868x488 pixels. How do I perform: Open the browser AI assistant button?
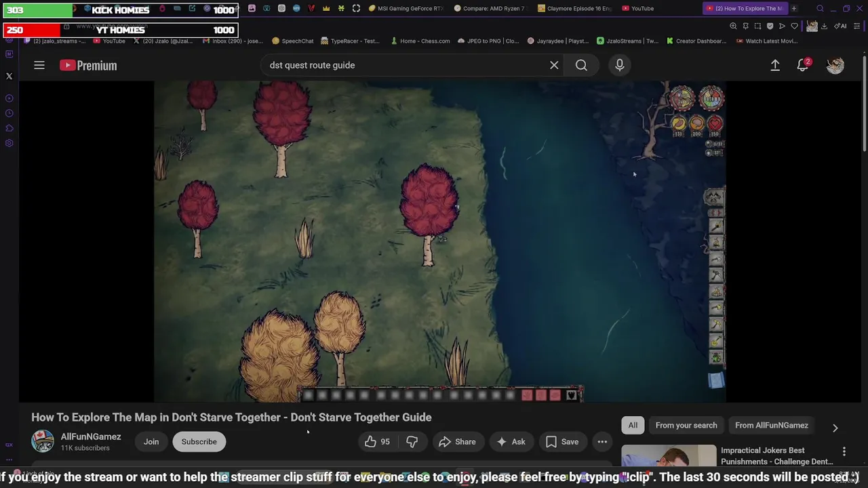click(x=840, y=26)
